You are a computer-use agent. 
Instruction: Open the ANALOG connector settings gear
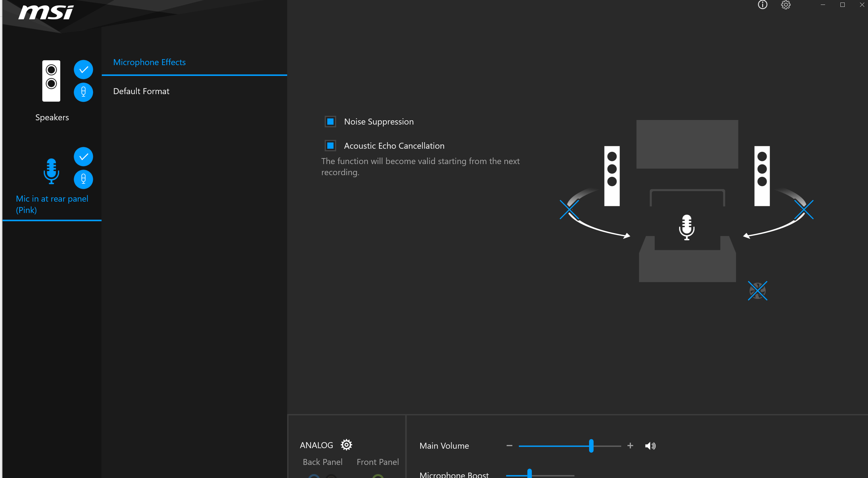click(x=346, y=445)
